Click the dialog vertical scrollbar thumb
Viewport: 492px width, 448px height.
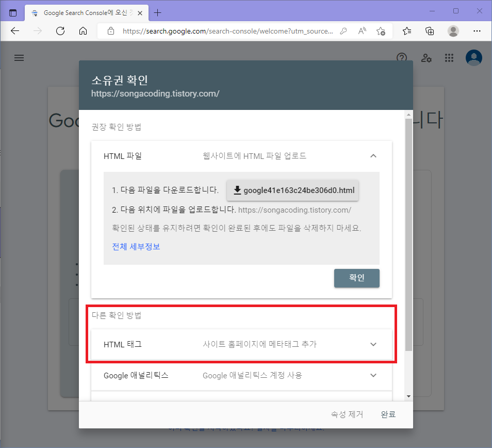408,234
